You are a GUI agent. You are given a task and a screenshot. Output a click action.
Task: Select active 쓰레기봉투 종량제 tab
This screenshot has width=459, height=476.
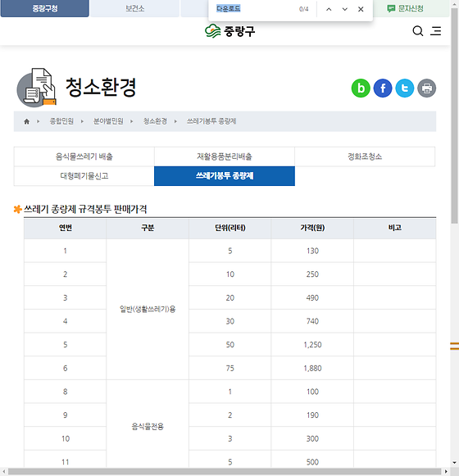pyautogui.click(x=225, y=176)
